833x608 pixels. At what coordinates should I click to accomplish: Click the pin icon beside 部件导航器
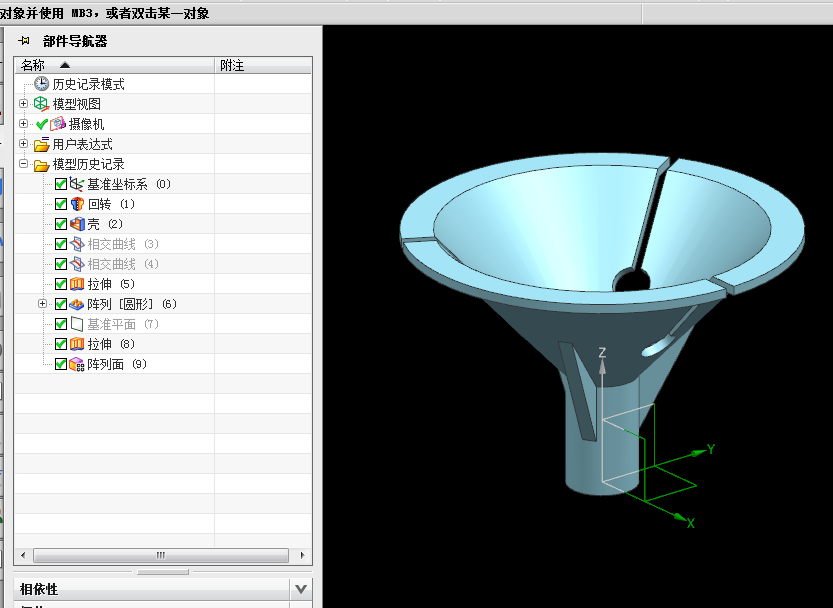pyautogui.click(x=24, y=40)
